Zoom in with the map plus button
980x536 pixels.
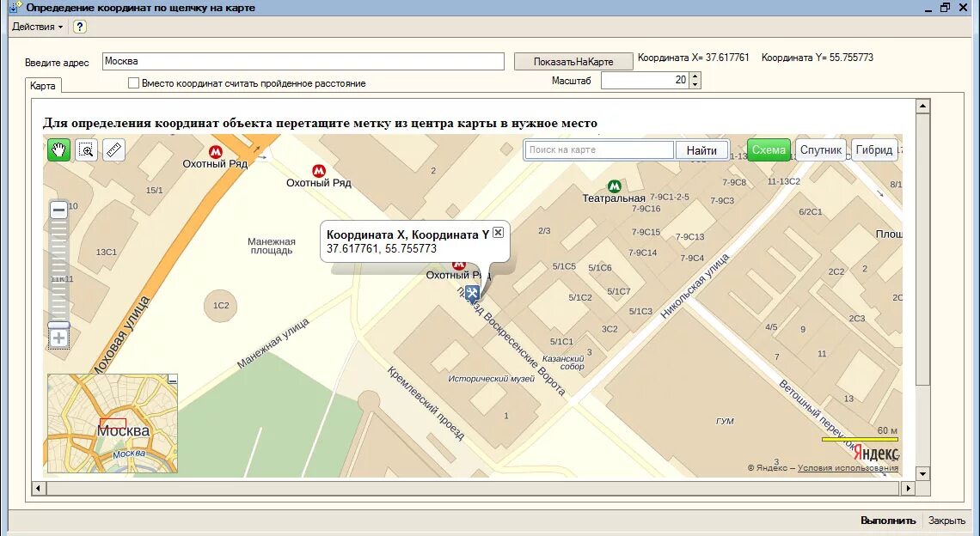tap(58, 338)
